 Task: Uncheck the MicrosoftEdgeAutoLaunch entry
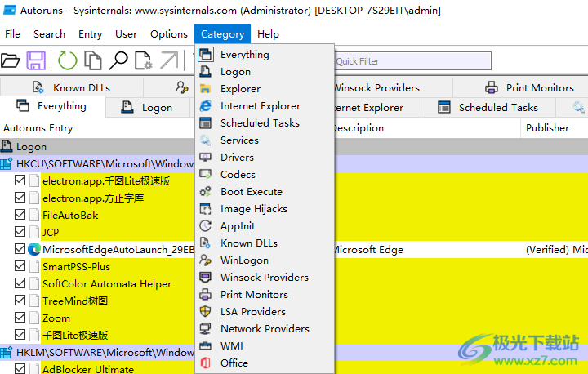(20, 249)
